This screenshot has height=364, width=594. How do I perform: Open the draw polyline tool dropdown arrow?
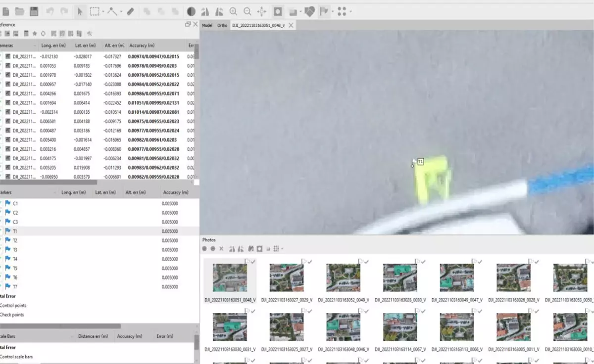click(x=121, y=11)
